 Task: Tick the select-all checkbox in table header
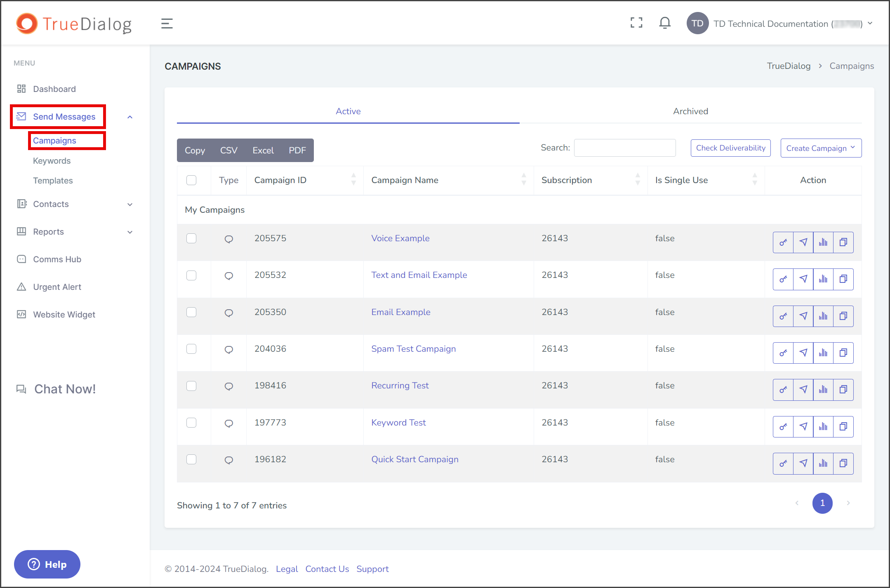[x=191, y=180]
